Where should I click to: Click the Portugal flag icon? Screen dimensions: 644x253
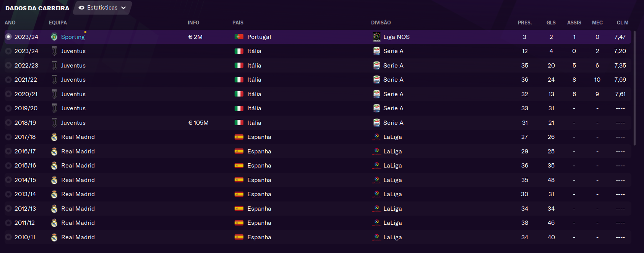(239, 37)
